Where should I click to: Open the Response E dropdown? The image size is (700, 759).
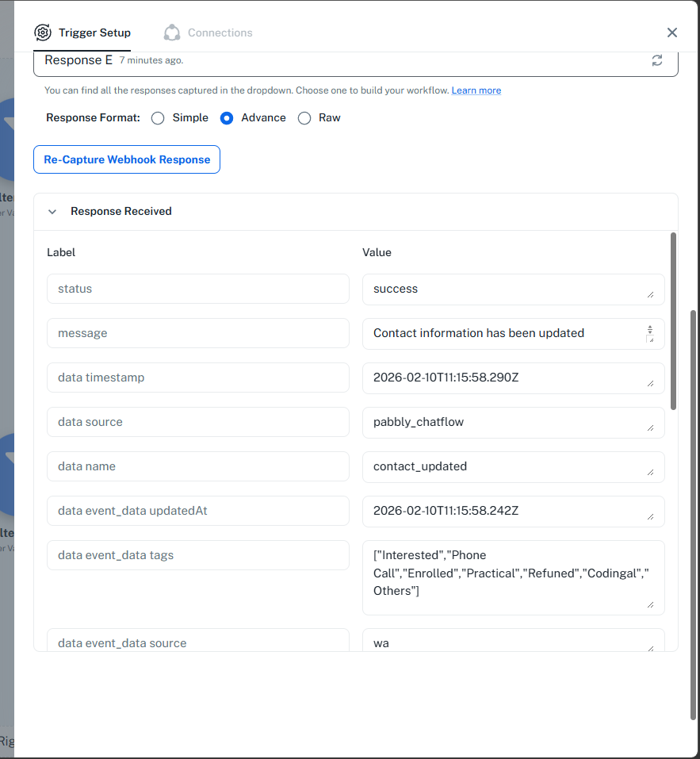tap(341, 60)
